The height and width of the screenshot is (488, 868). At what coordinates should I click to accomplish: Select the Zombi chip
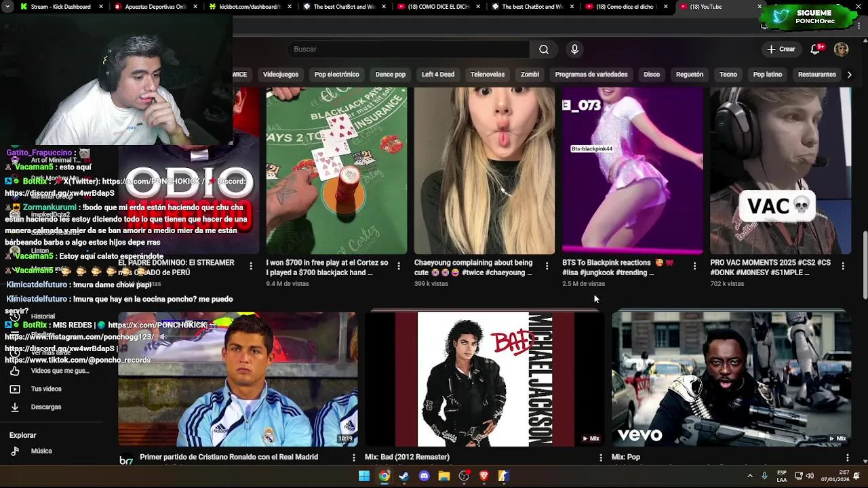pyautogui.click(x=530, y=75)
